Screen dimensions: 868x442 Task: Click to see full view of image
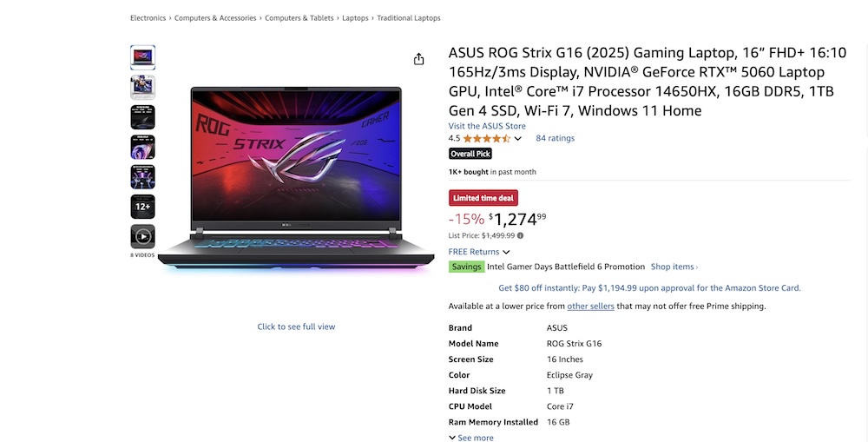296,327
